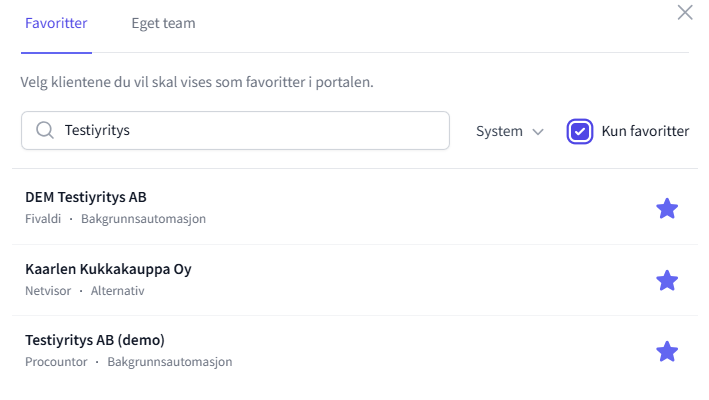Click Bakgrunnsautomasjon under DEM Testiyritys AB

pos(144,218)
